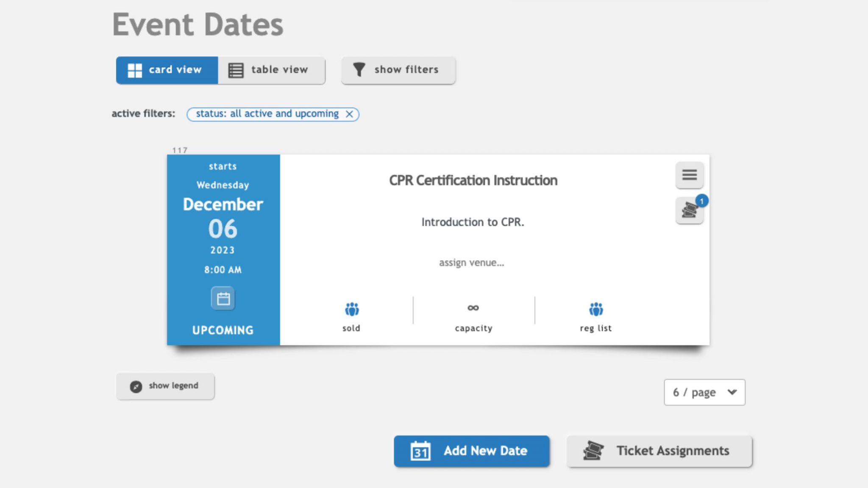868x488 pixels.
Task: Click the infinity capacity icon
Action: point(473,308)
